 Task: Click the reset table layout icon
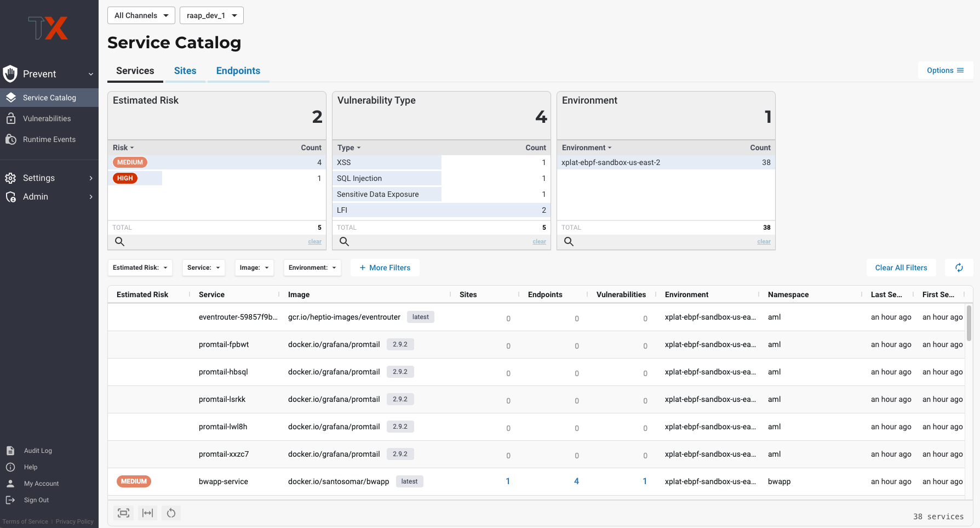pyautogui.click(x=171, y=513)
